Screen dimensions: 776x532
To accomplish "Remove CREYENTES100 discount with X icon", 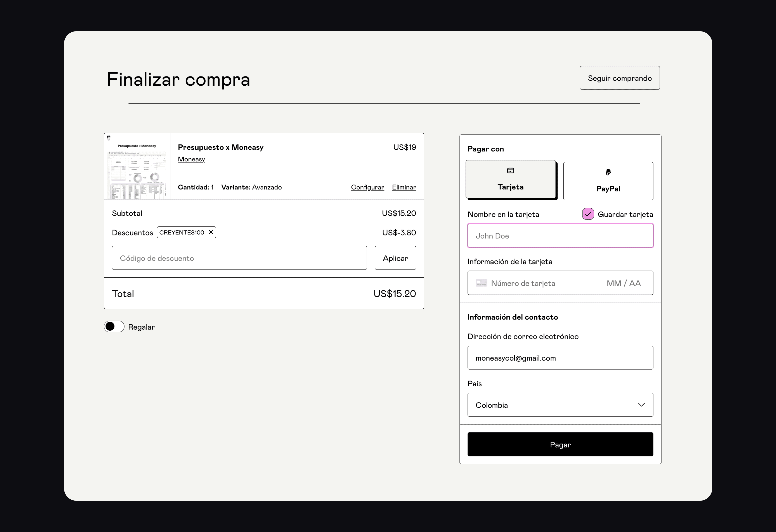I will click(211, 232).
